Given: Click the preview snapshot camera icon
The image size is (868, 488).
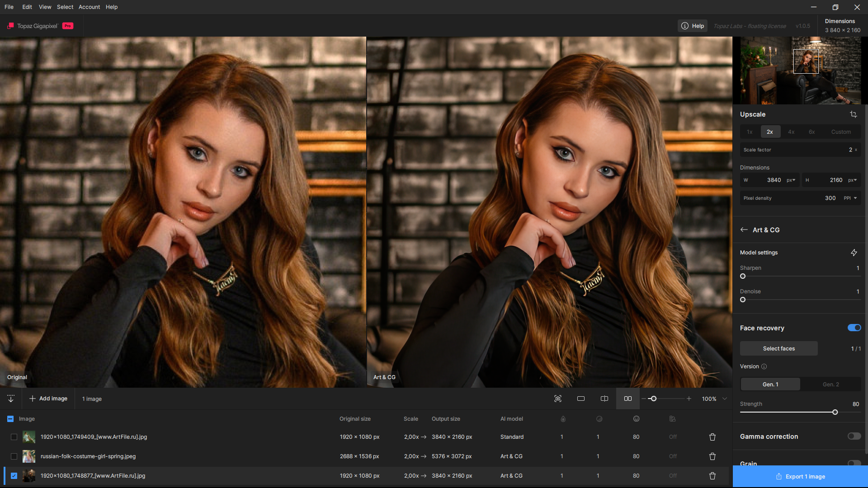Looking at the screenshot, I should point(558,399).
